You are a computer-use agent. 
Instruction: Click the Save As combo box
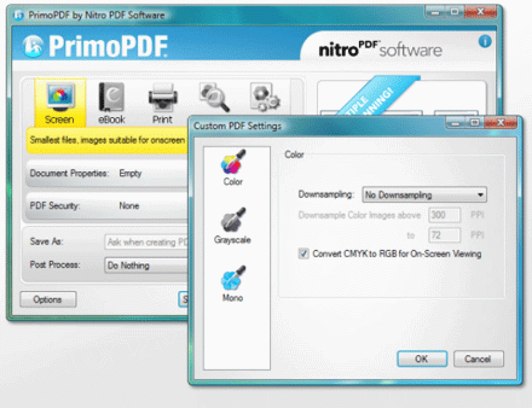[146, 242]
